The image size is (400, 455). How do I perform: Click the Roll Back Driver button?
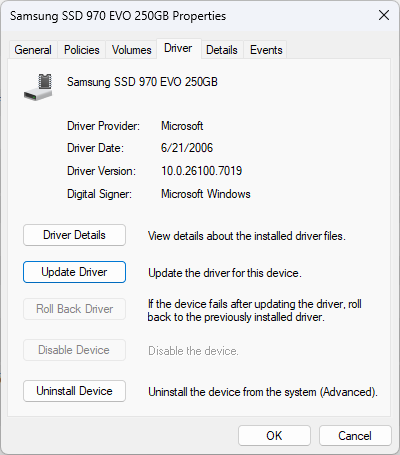[74, 309]
